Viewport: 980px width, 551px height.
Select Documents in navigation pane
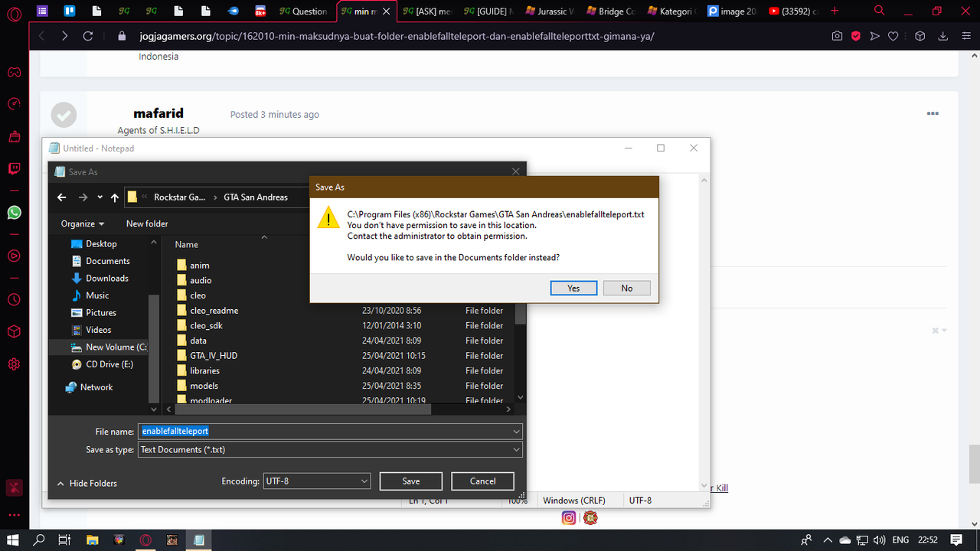[107, 261]
